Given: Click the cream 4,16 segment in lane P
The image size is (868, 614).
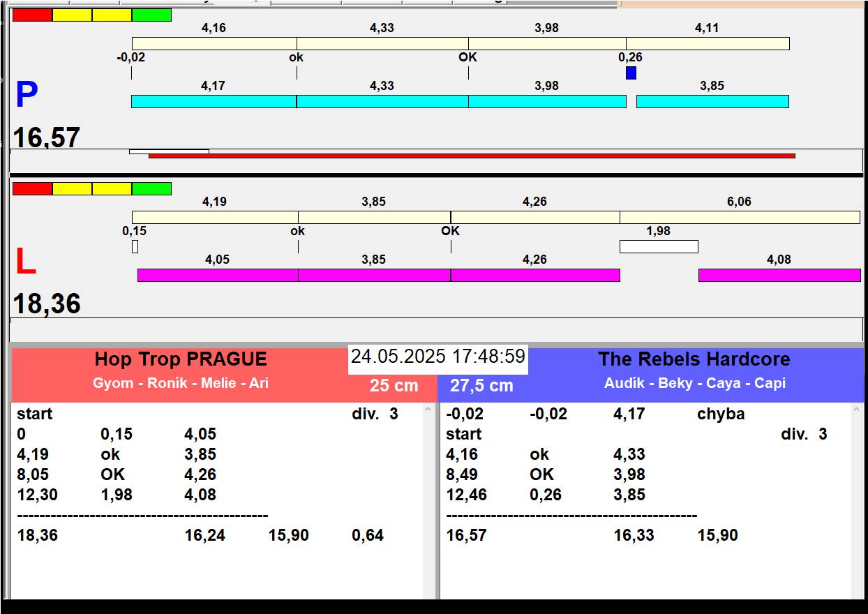Looking at the screenshot, I should (214, 43).
